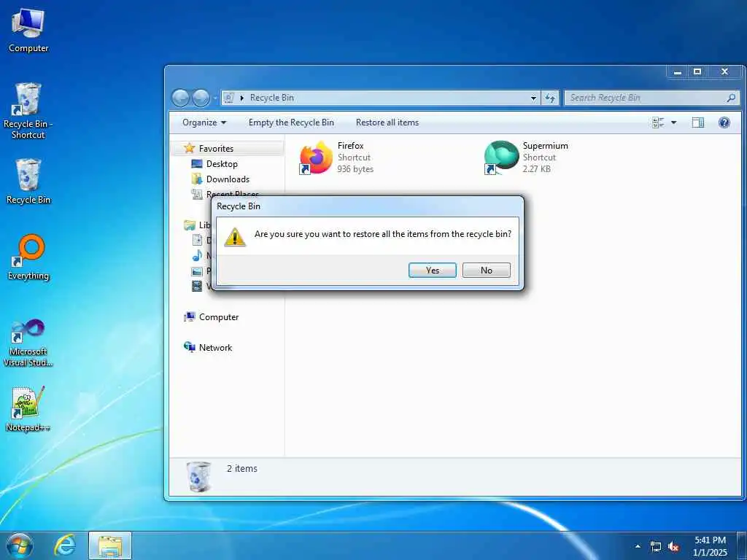Launch Internet Explorer from the taskbar
Image resolution: width=747 pixels, height=560 pixels.
coord(64,545)
